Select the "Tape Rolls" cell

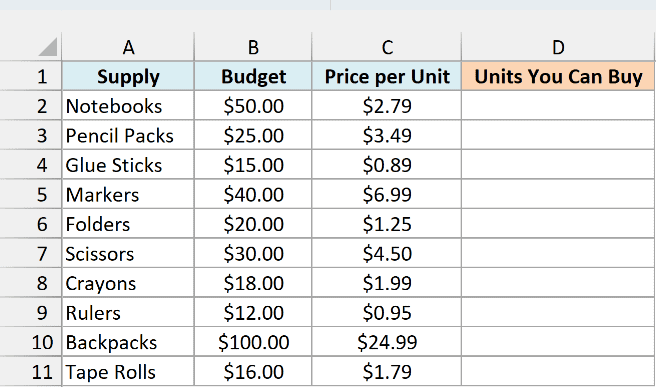click(128, 372)
